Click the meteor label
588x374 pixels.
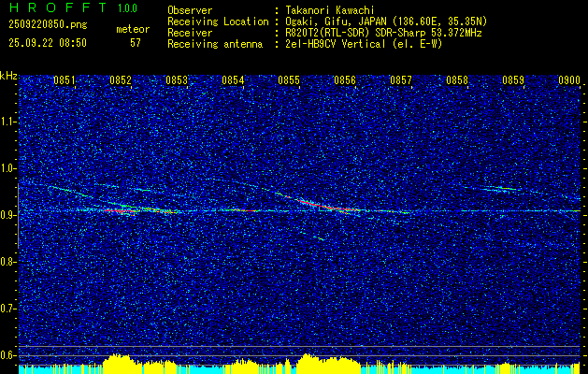pos(133,29)
